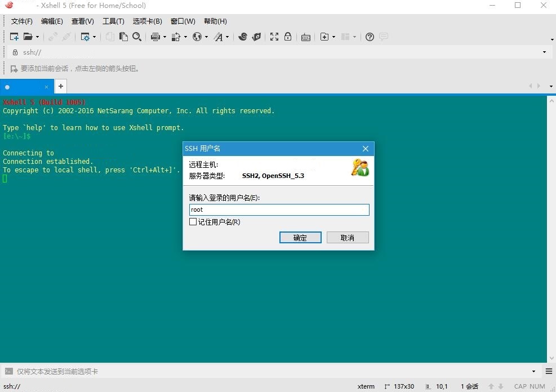Expand the Print dropdown arrow

tap(164, 37)
